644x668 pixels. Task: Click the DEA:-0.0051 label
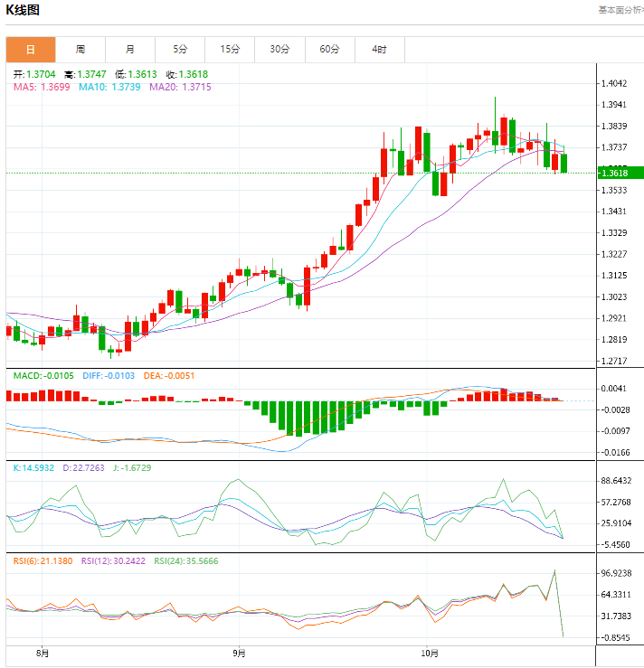click(169, 376)
